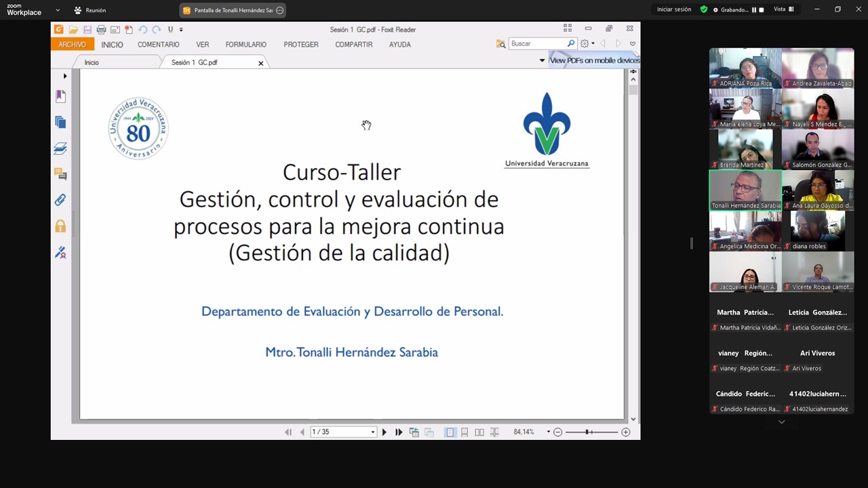Open the COMENTARIO ribbon tab

point(158,45)
